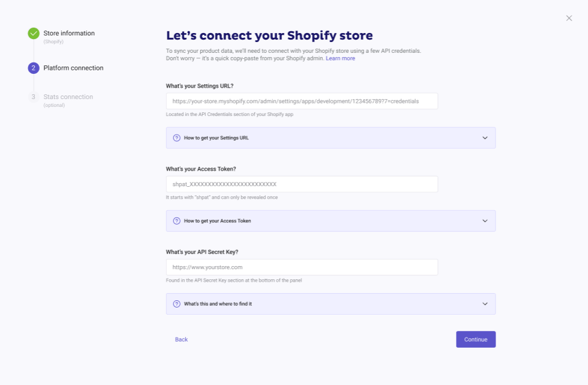
Task: Click the Access Token question mark icon
Action: click(x=176, y=220)
